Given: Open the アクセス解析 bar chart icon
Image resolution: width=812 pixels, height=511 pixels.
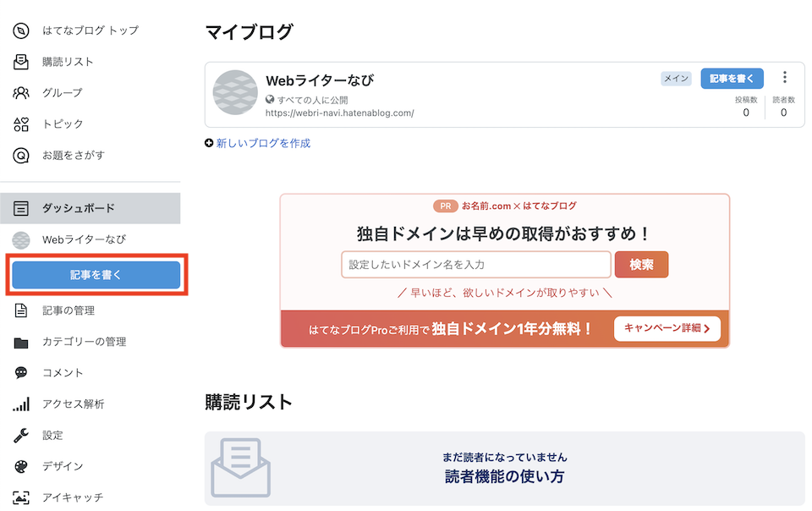Looking at the screenshot, I should coord(21,404).
